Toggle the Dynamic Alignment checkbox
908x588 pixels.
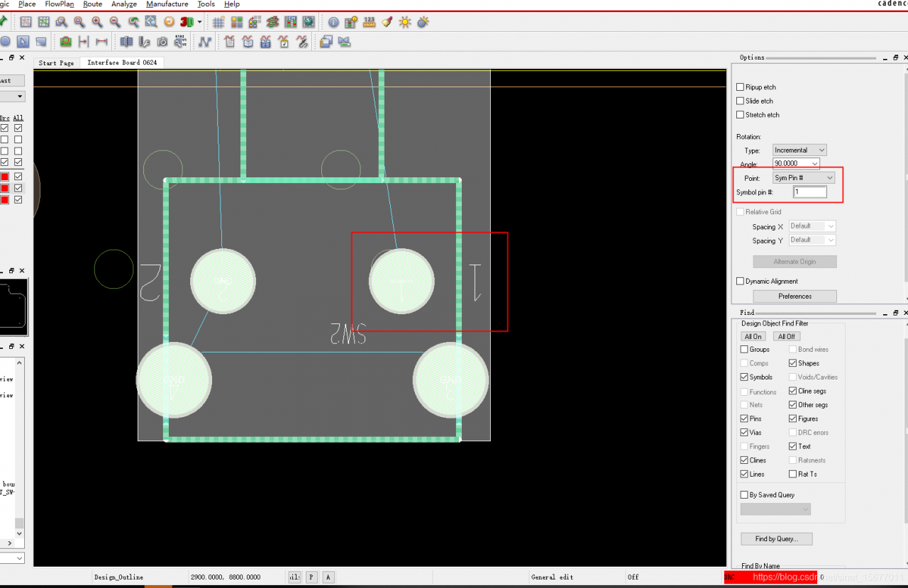pos(740,282)
